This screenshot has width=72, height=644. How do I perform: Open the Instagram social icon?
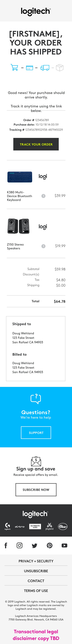[x=20, y=545]
